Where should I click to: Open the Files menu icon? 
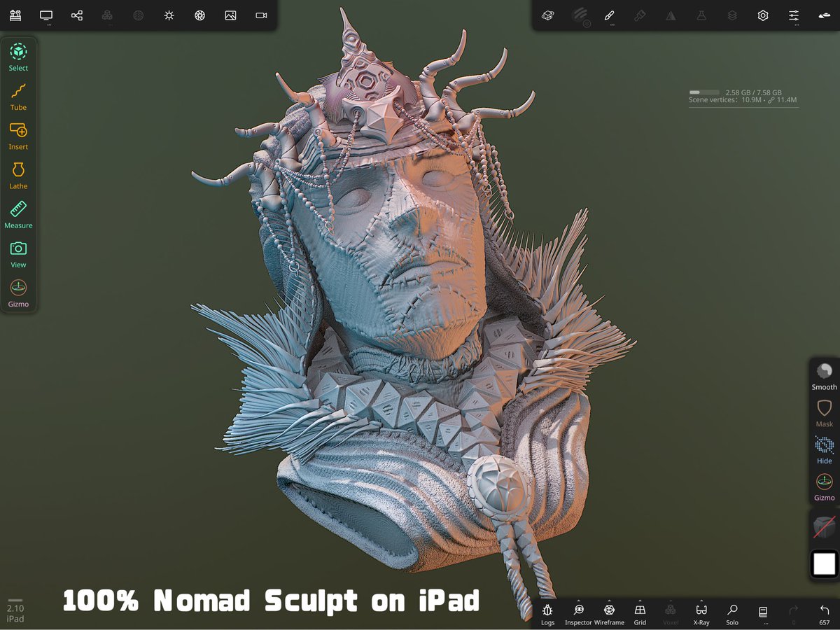point(15,15)
